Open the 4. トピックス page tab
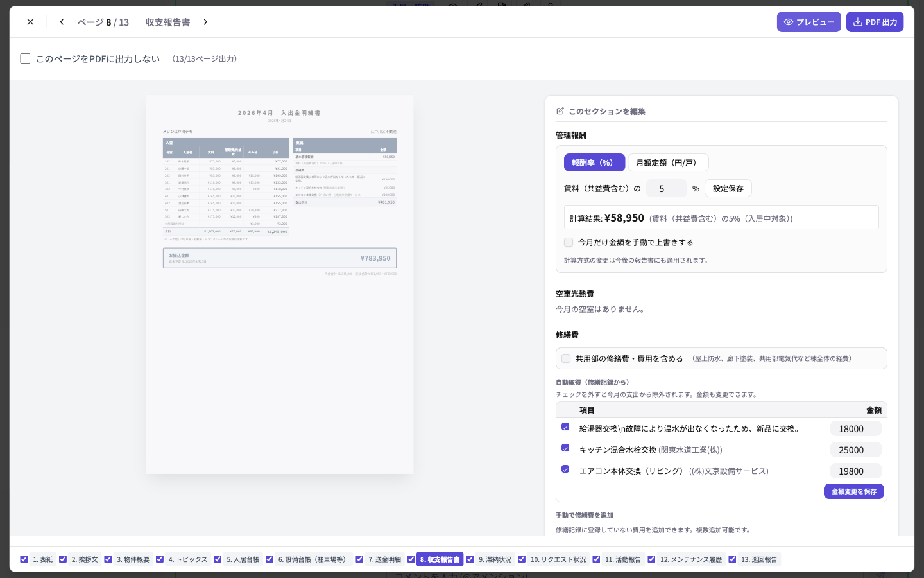 tap(188, 559)
